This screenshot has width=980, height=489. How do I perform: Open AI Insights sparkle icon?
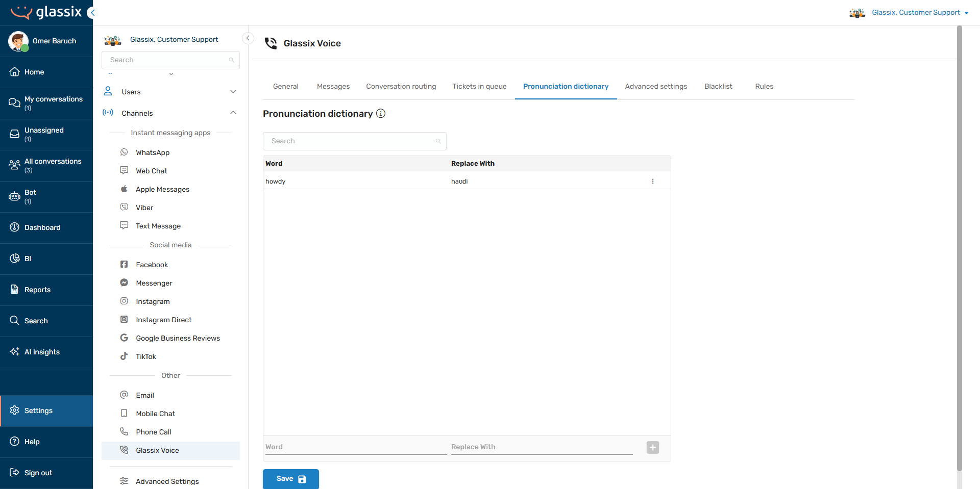(14, 352)
